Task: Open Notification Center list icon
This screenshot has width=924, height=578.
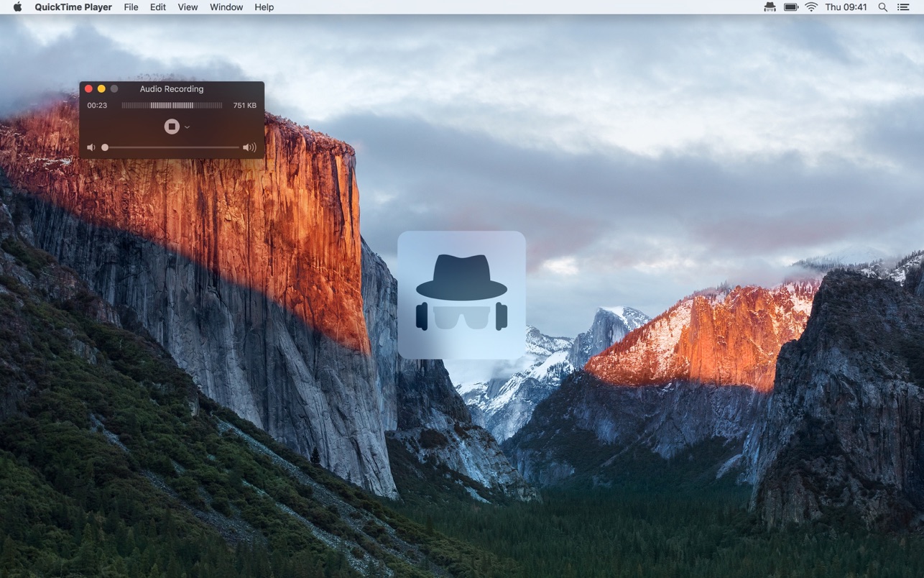Action: pos(902,7)
